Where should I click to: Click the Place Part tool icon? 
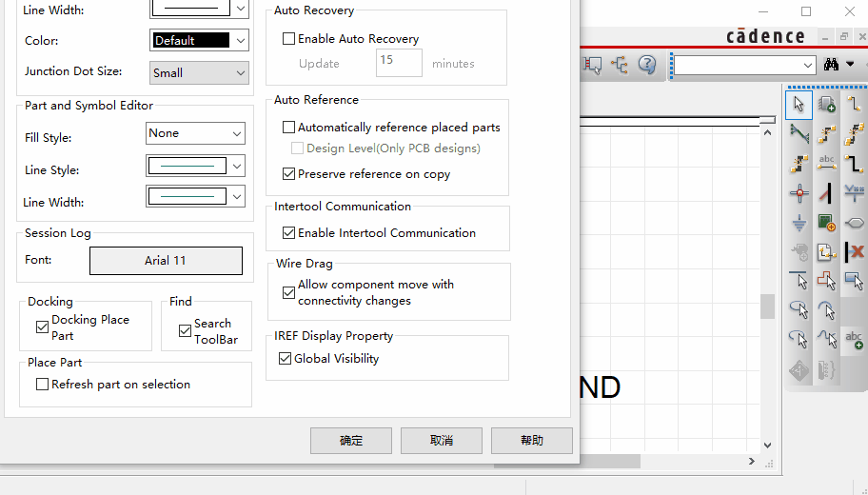[826, 104]
